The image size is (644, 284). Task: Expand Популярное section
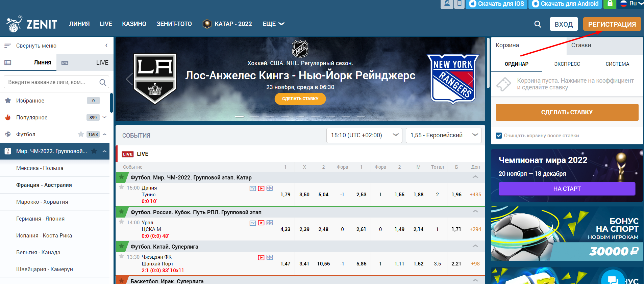point(105,117)
